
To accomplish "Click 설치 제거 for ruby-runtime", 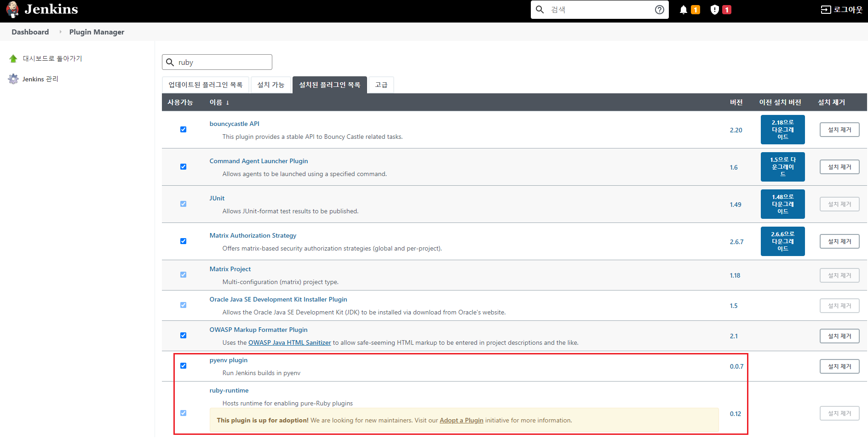I will click(839, 413).
